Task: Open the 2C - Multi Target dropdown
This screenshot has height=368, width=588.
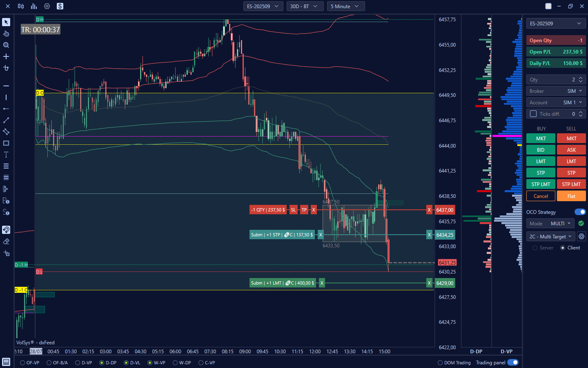Action: click(550, 236)
